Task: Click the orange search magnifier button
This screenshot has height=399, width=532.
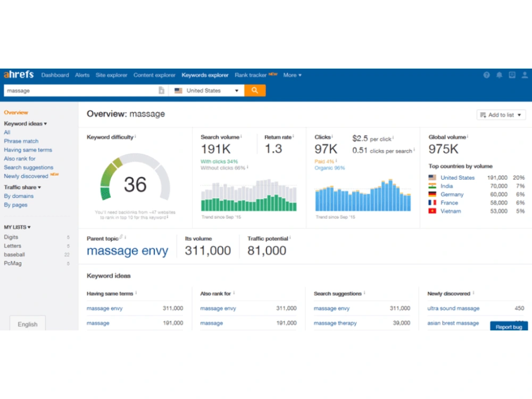Action: coord(255,90)
